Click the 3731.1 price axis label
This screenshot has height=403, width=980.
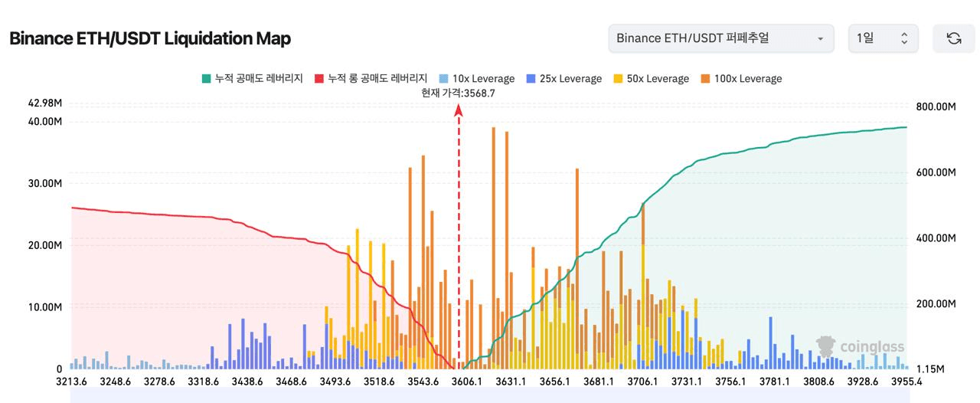686,381
